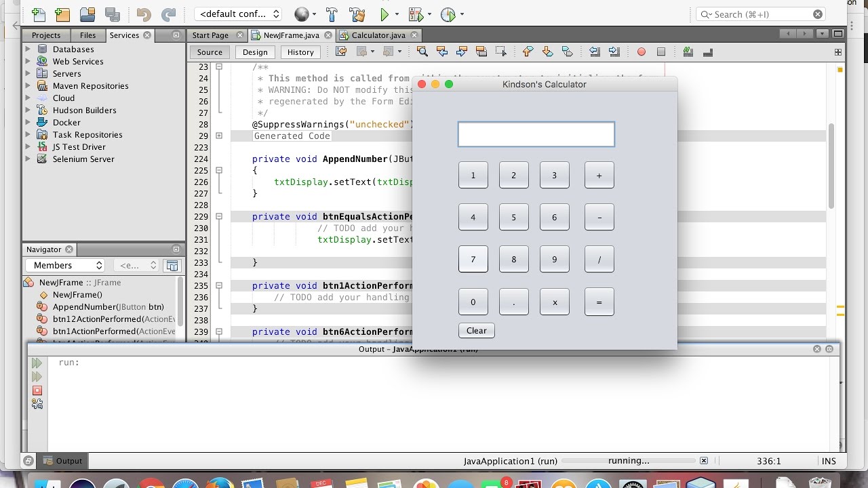Click the Clean and Build broom icon
868x488 pixels.
[357, 14]
